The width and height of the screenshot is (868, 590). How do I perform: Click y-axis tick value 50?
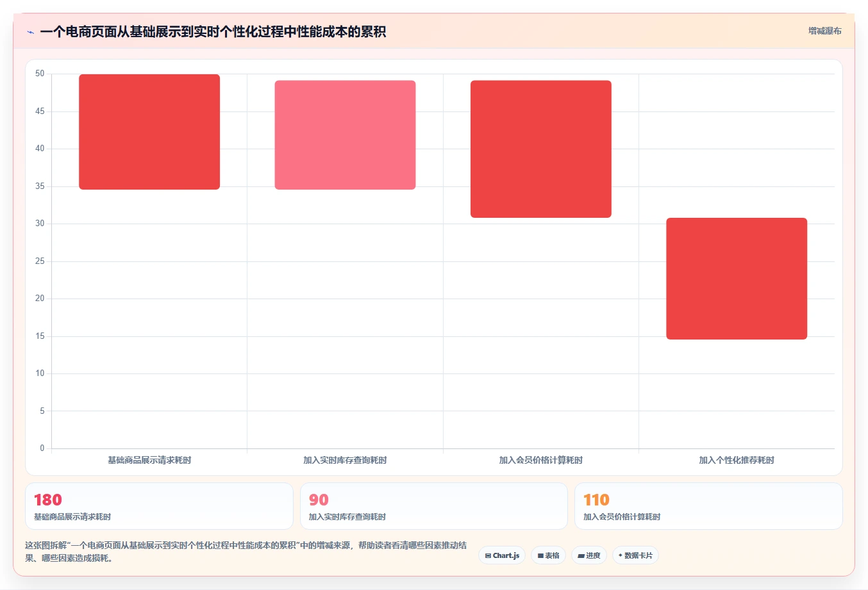tap(40, 74)
